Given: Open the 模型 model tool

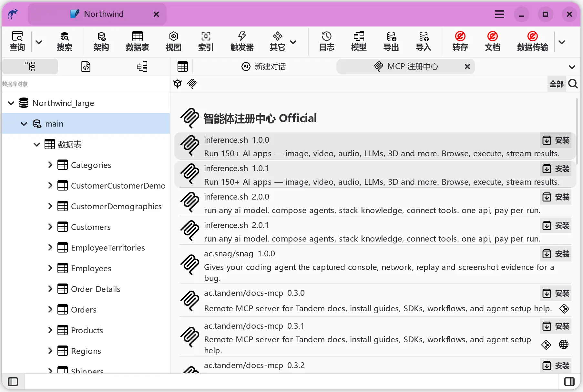Looking at the screenshot, I should coord(359,41).
